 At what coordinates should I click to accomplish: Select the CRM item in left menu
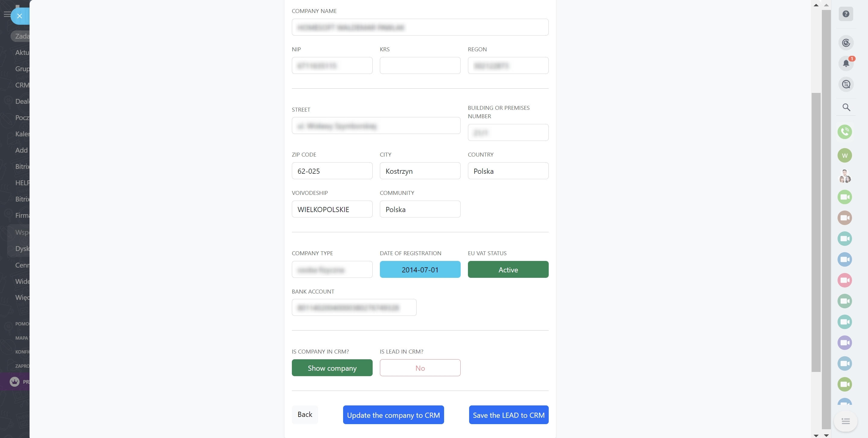pyautogui.click(x=22, y=85)
